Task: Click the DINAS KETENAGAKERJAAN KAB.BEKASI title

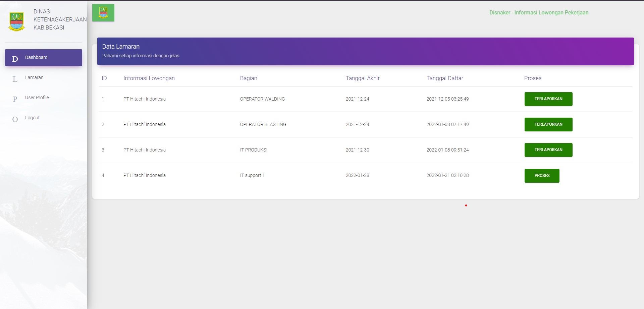Action: (60, 19)
